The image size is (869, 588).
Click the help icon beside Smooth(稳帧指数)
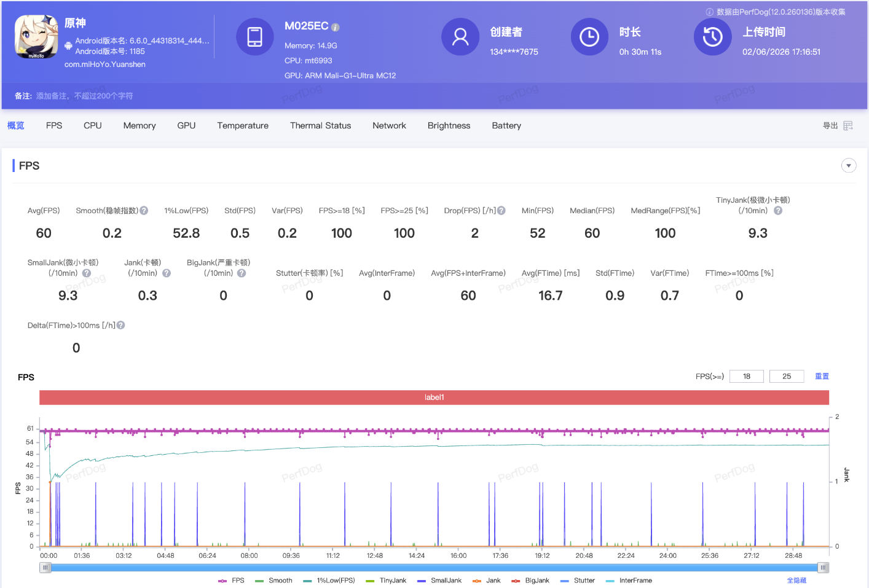click(x=144, y=211)
